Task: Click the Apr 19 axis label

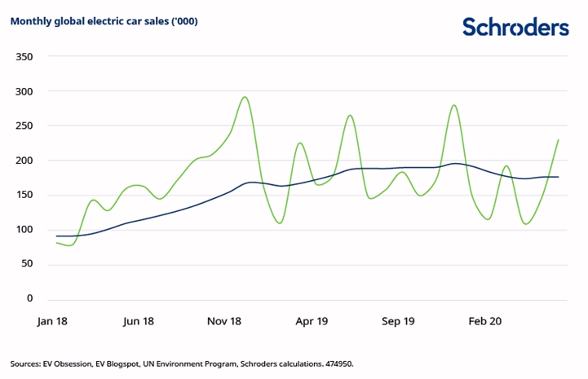Action: [312, 321]
